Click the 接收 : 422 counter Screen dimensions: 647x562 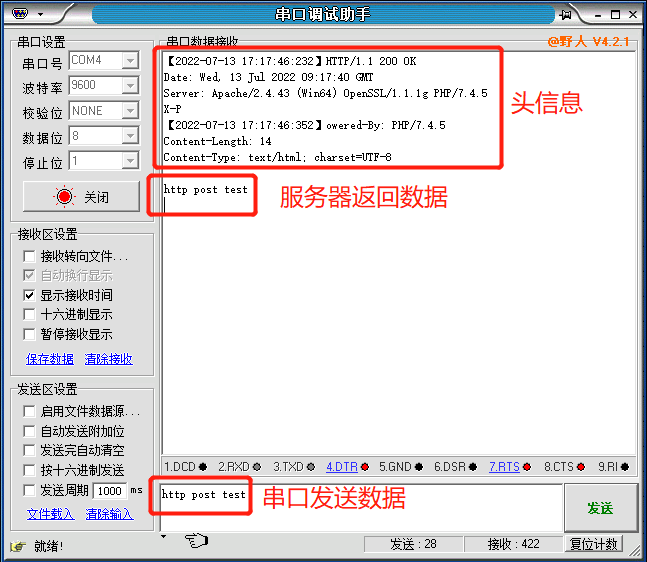pos(513,544)
